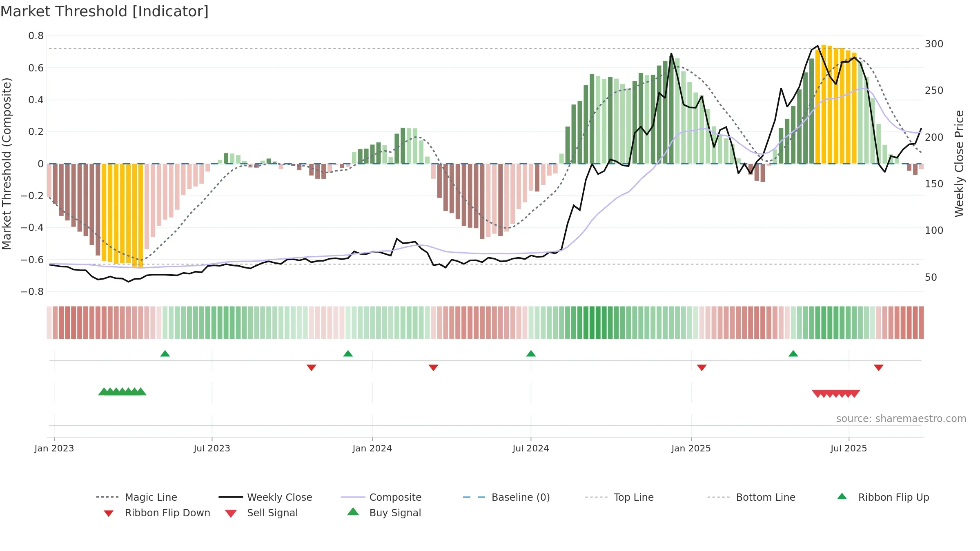Click the 0.8 left axis tick label
This screenshot has width=980, height=551.
(36, 36)
